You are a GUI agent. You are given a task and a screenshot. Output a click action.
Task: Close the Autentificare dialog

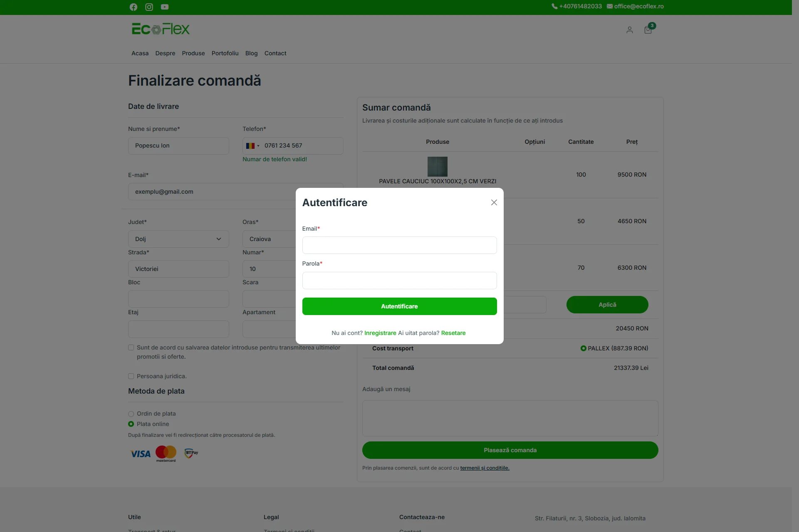(494, 202)
